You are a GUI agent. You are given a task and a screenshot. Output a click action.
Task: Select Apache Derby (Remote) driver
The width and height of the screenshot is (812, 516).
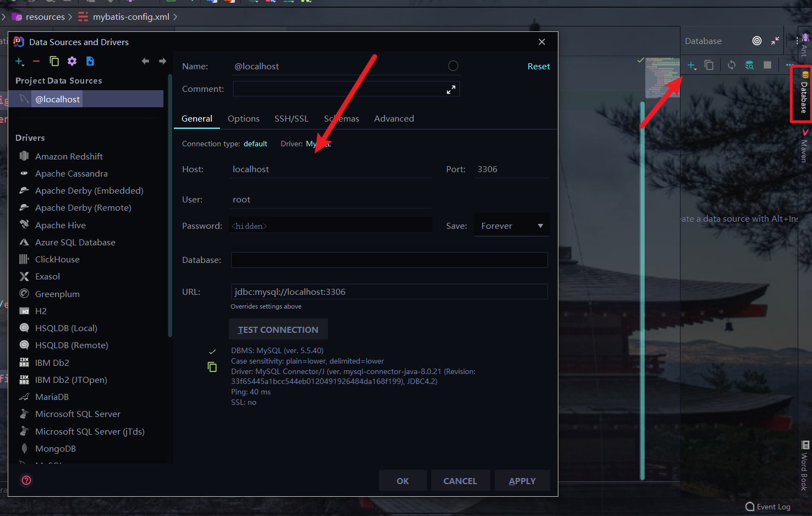click(x=83, y=207)
